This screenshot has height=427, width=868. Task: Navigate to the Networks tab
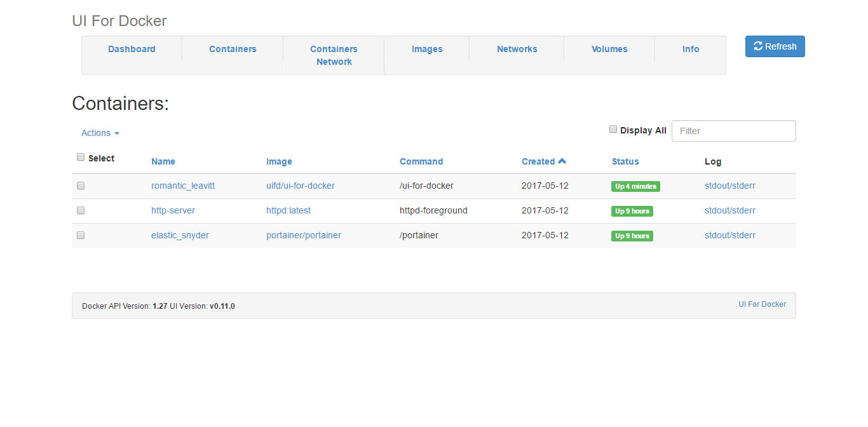tap(517, 49)
